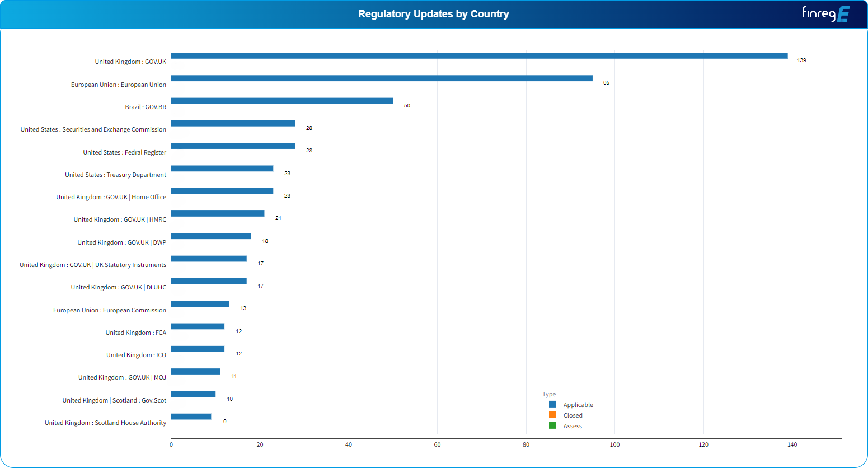
Task: Select the United Kingdom : GOV.UK bar
Action: [x=479, y=55]
